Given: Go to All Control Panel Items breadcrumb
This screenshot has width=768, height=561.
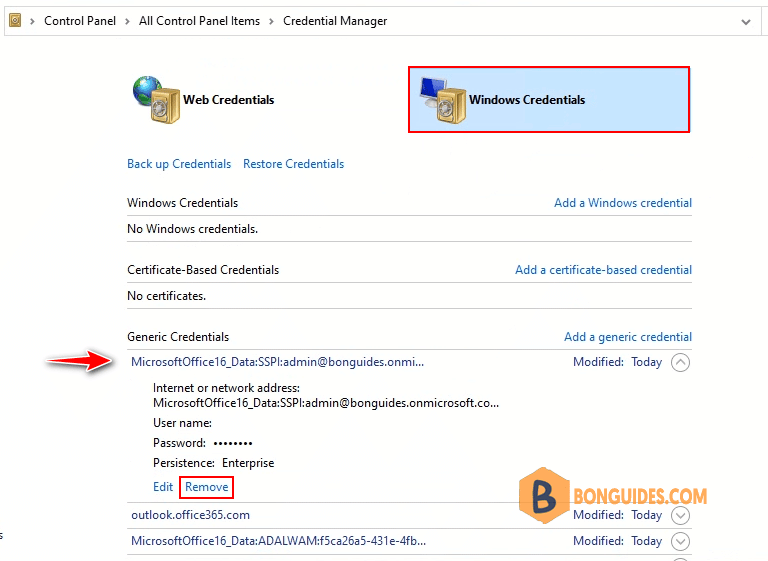Looking at the screenshot, I should (199, 21).
